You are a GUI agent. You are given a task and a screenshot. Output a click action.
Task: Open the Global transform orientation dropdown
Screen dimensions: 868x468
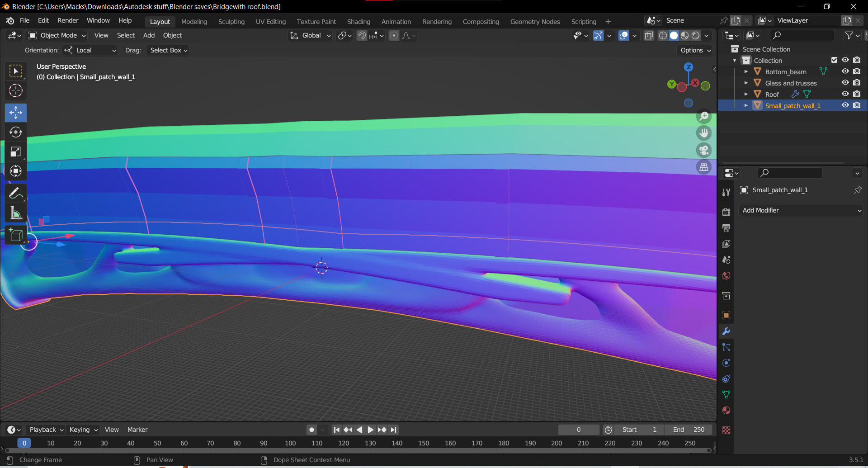pos(310,35)
